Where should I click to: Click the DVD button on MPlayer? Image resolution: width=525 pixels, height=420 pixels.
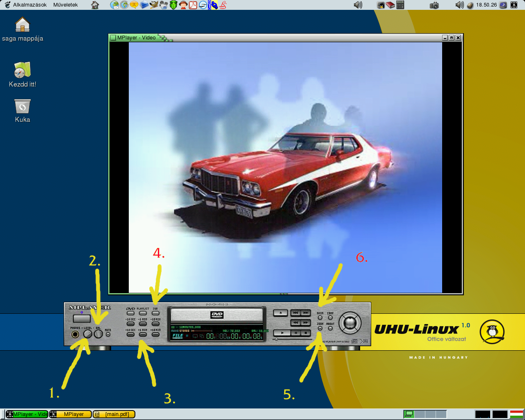pyautogui.click(x=130, y=313)
